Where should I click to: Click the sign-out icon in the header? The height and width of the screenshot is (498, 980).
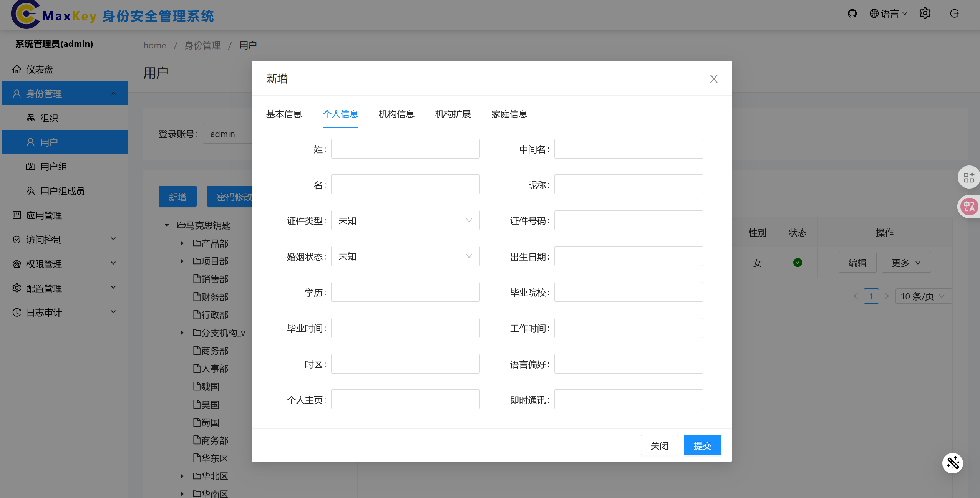955,13
